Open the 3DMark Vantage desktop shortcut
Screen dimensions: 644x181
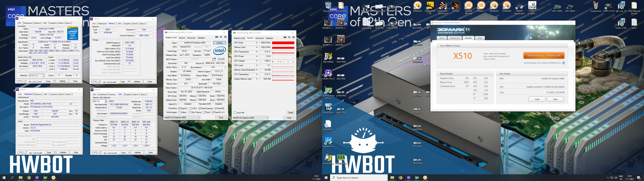pyautogui.click(x=468, y=8)
